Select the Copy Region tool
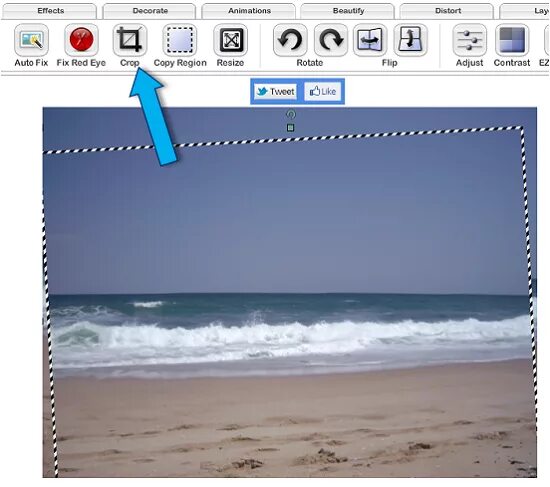The width and height of the screenshot is (550, 487). [180, 40]
